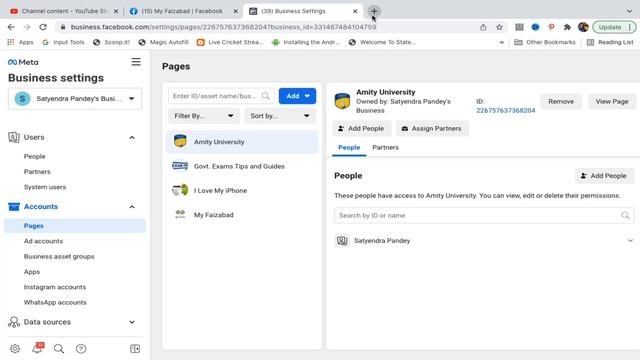The width and height of the screenshot is (640, 360).
Task: Open the notifications bell icon
Action: pos(38,348)
